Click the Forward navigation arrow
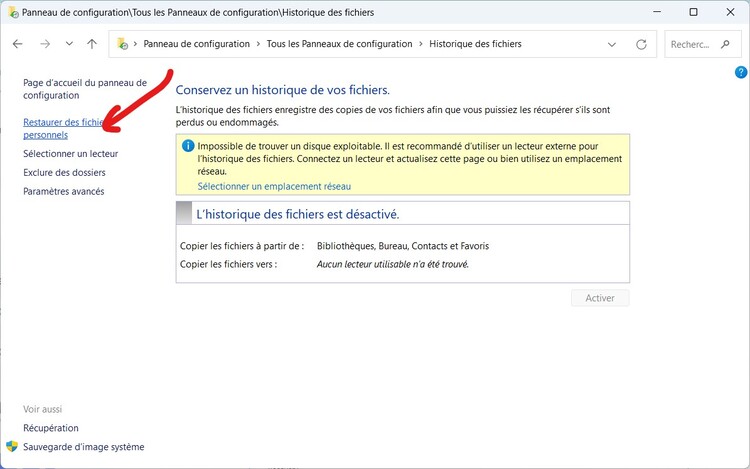This screenshot has width=750, height=469. [45, 44]
